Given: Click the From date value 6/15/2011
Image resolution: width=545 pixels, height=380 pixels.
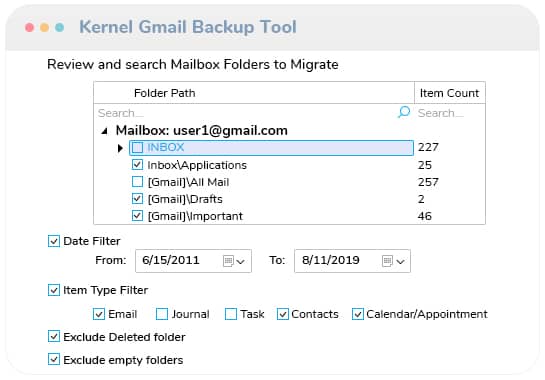Looking at the screenshot, I should click(x=171, y=260).
